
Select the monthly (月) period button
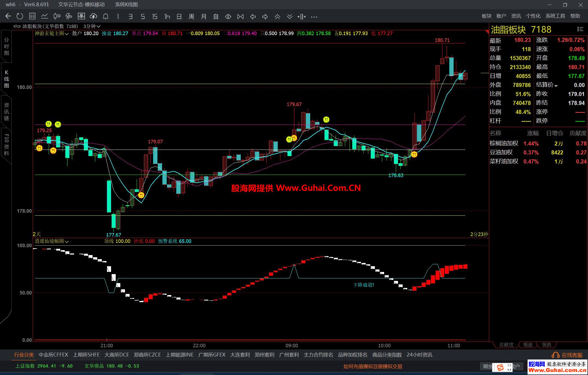point(204,17)
